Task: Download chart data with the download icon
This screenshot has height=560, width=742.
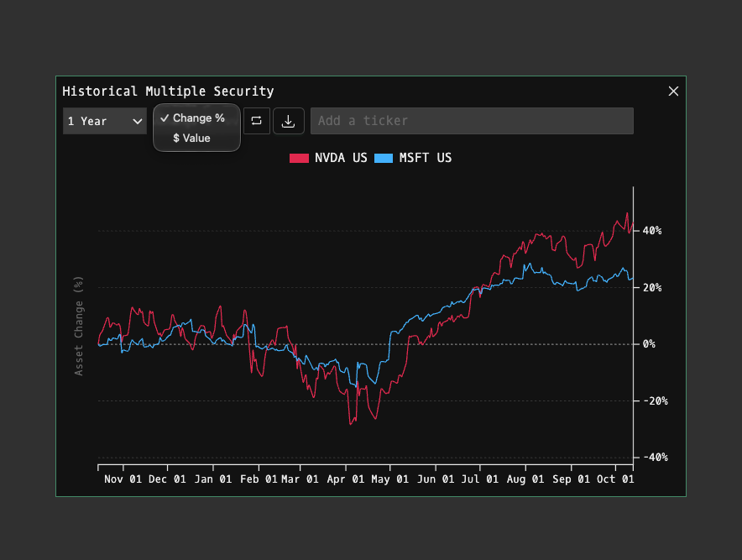Action: click(288, 121)
